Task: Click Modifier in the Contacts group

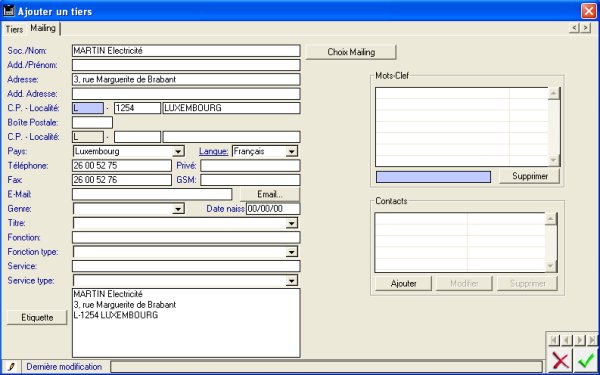Action: (x=464, y=284)
